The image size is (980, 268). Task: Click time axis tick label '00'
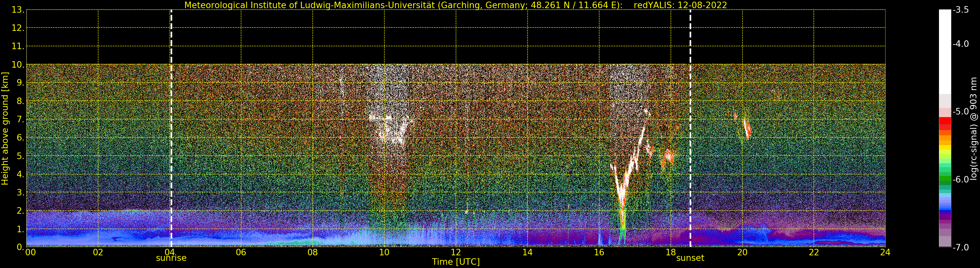tap(30, 252)
